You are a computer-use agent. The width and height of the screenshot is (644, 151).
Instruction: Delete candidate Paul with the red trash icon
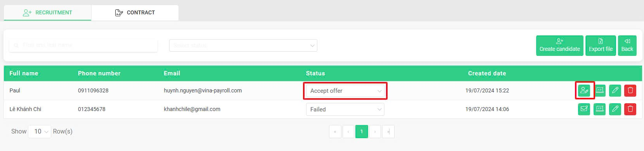coord(630,90)
